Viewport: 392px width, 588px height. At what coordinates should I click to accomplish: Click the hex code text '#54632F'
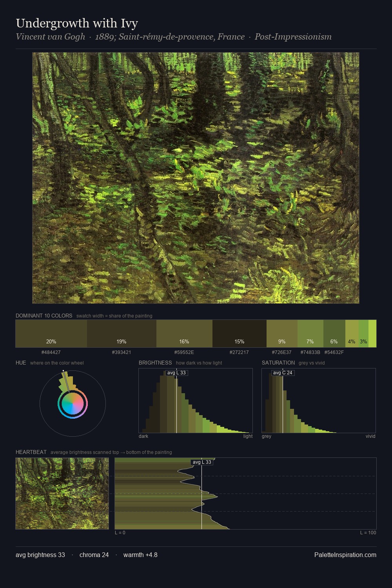tap(334, 352)
